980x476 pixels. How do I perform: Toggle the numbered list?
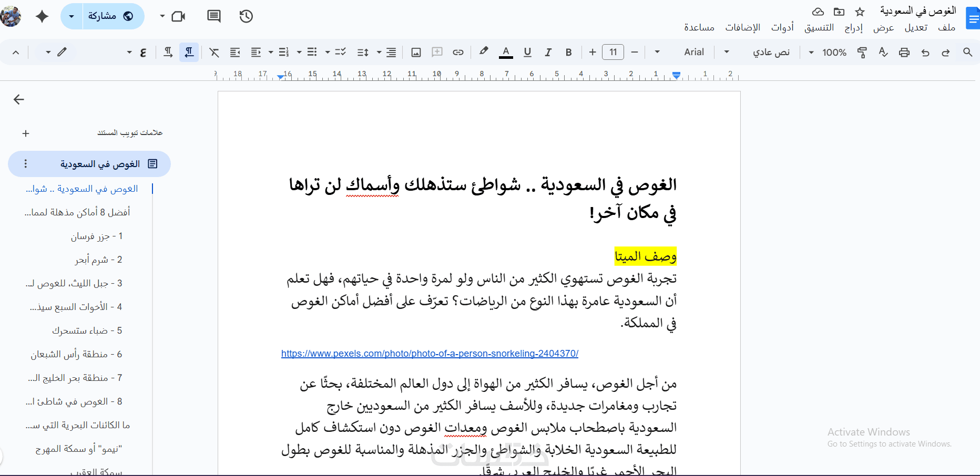point(284,52)
